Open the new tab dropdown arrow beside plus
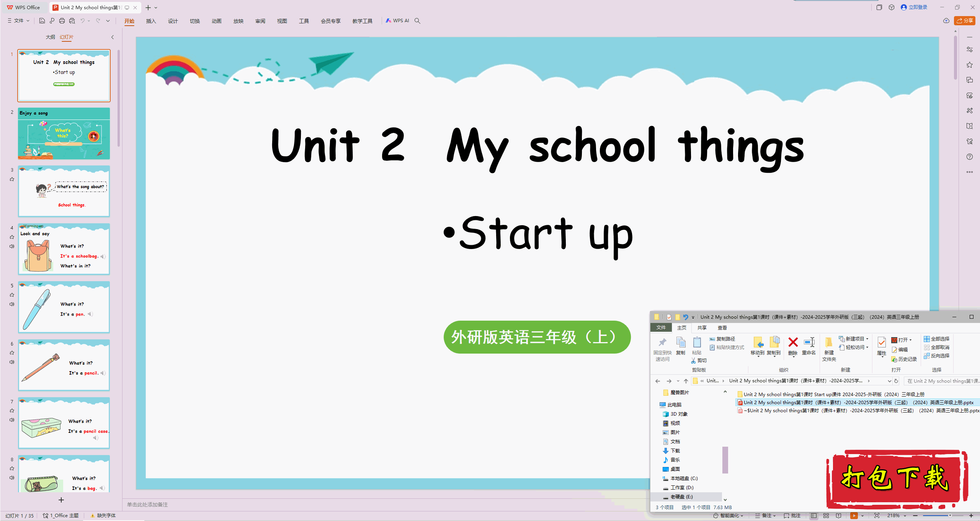The height and width of the screenshot is (521, 980). click(156, 8)
